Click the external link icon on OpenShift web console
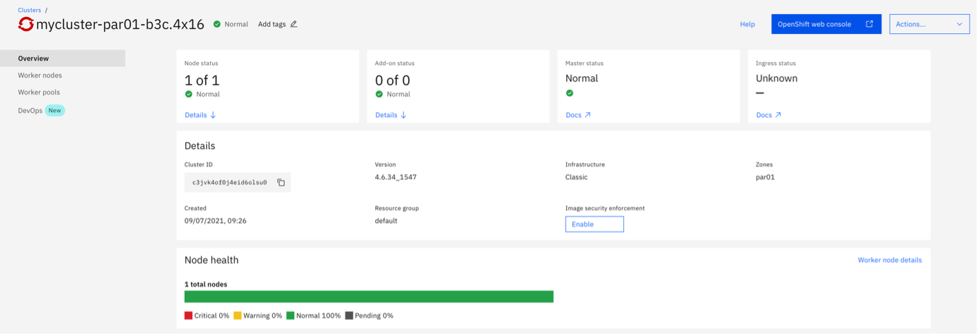The height and width of the screenshot is (336, 980). point(869,24)
